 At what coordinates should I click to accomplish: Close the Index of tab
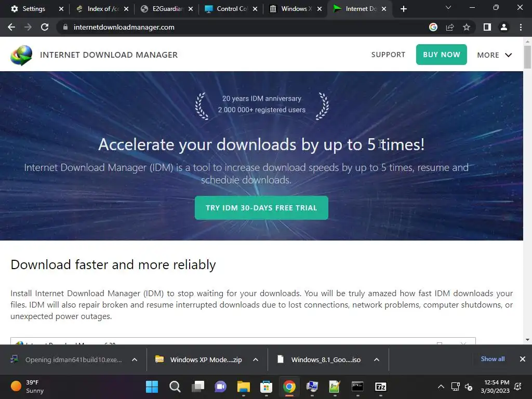click(x=126, y=9)
